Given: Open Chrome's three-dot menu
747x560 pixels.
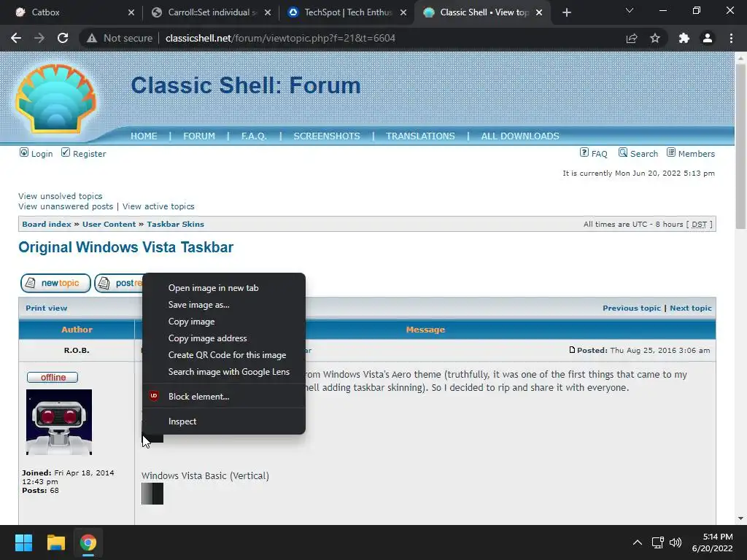Looking at the screenshot, I should (x=731, y=38).
